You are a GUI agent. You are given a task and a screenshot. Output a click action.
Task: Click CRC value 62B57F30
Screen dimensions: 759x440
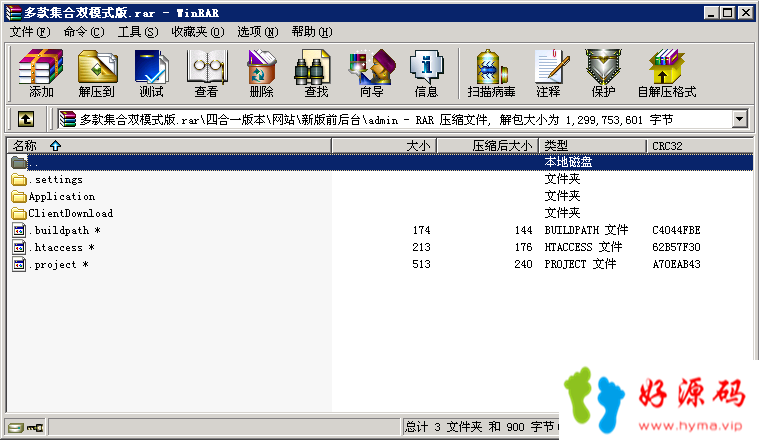676,247
